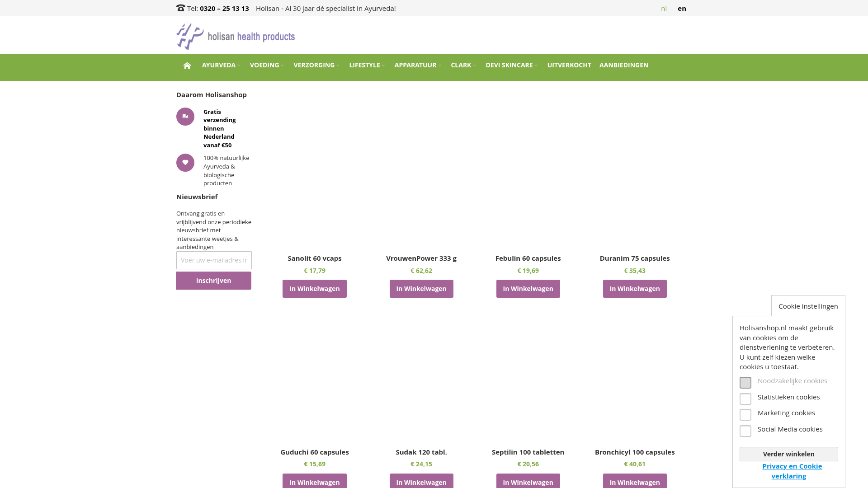Expand the VOEDING menu arrow
This screenshot has width=868, height=488.
click(x=283, y=66)
